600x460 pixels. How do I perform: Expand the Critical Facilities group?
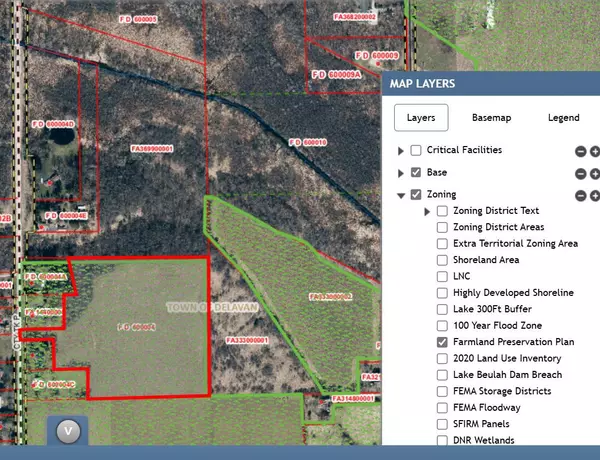(x=401, y=151)
